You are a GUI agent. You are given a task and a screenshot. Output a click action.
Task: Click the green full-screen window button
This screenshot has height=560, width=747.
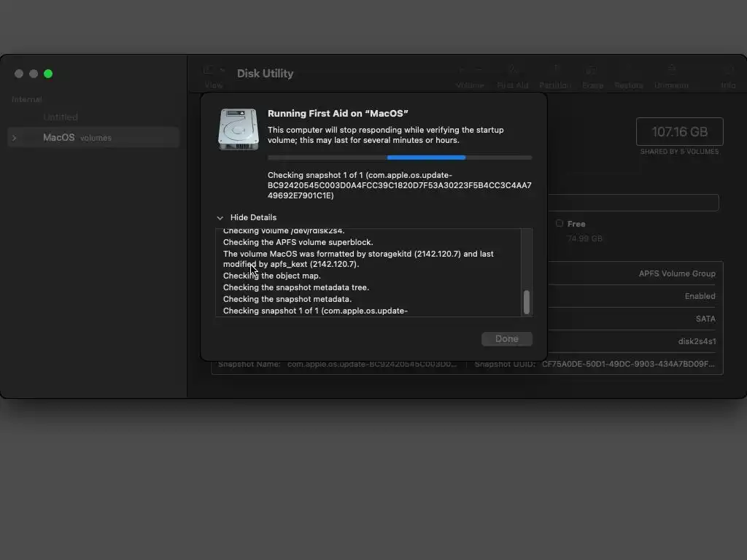pos(48,74)
